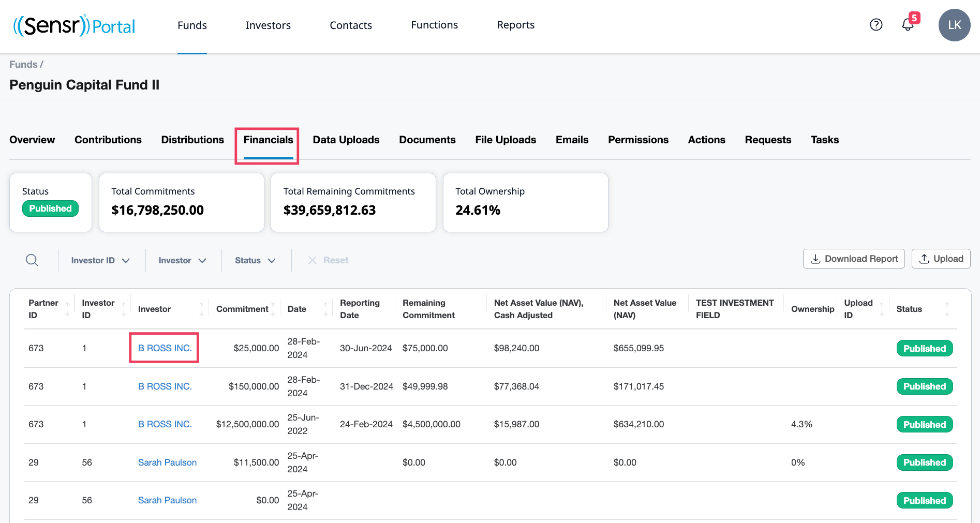The width and height of the screenshot is (980, 523).
Task: Click Published status in the 24-Feb-2024 row
Action: 924,424
